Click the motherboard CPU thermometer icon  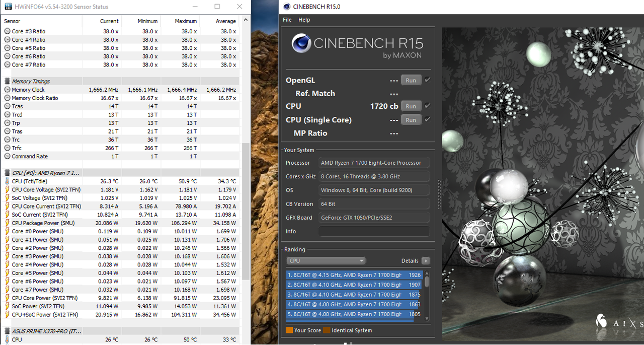(7, 339)
